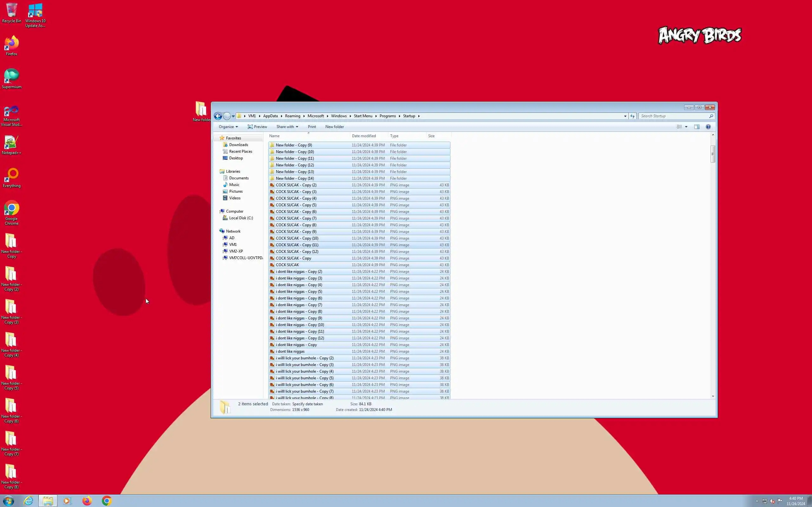Click the change view icon
The height and width of the screenshot is (507, 812).
pyautogui.click(x=679, y=127)
